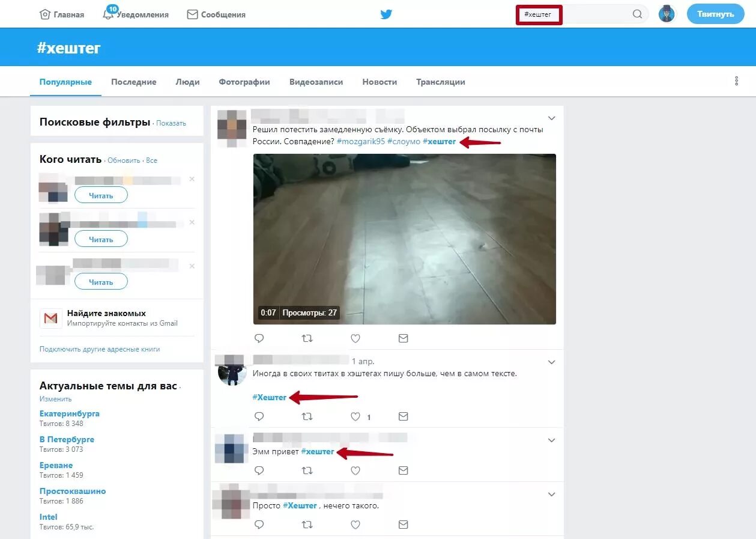Open the three-dot more options menu
Image resolution: width=756 pixels, height=539 pixels.
tap(736, 81)
